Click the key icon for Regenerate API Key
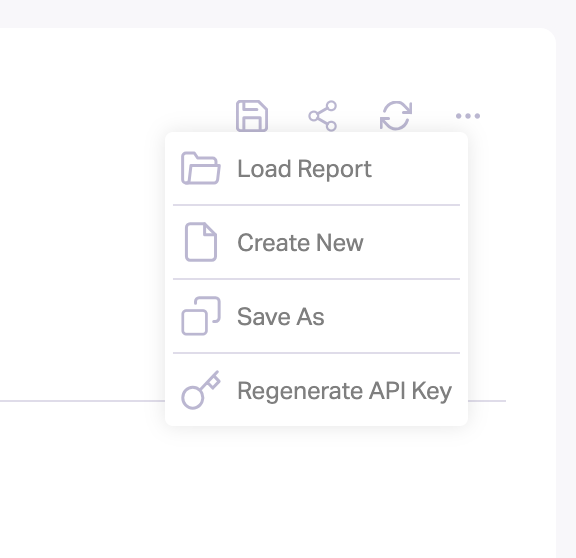Screen dimensions: 576x558 [201, 390]
